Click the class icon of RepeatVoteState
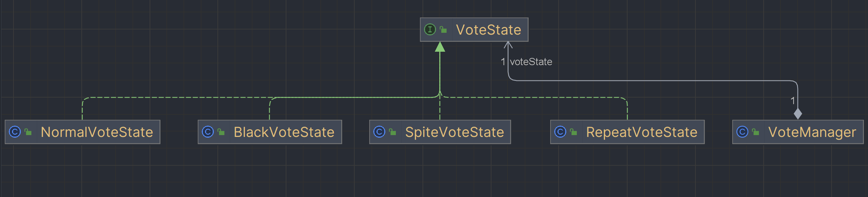The width and height of the screenshot is (868, 197). [560, 132]
